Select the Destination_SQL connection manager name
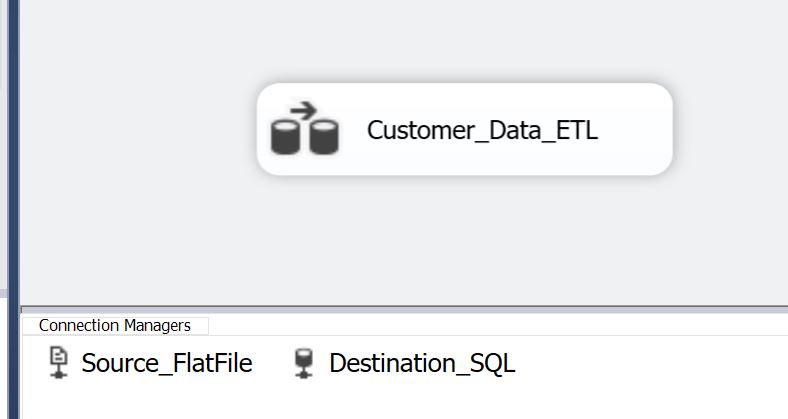This screenshot has width=788, height=419. pyautogui.click(x=422, y=363)
